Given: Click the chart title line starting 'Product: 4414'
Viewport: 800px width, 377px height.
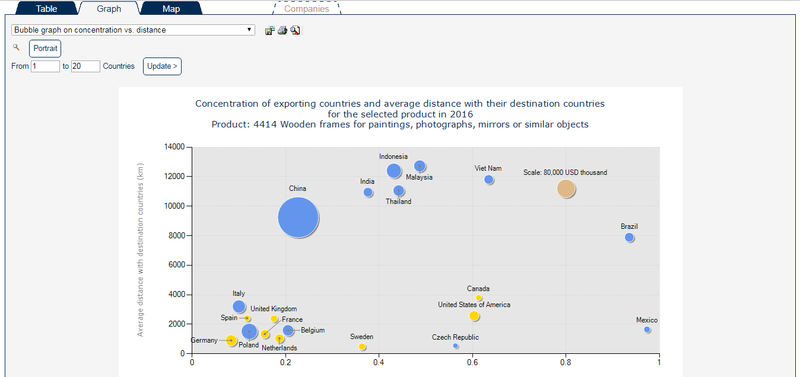Looking at the screenshot, I should [x=399, y=124].
